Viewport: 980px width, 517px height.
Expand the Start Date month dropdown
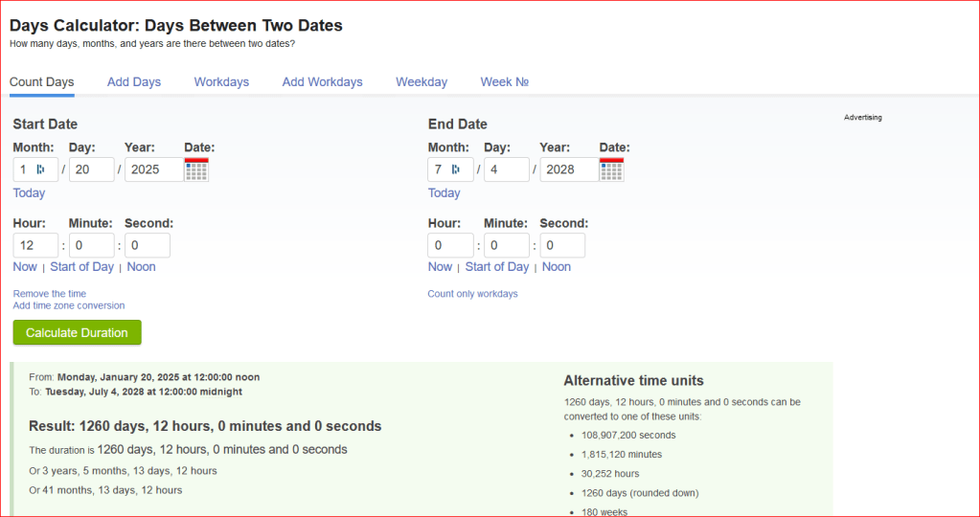(x=35, y=169)
